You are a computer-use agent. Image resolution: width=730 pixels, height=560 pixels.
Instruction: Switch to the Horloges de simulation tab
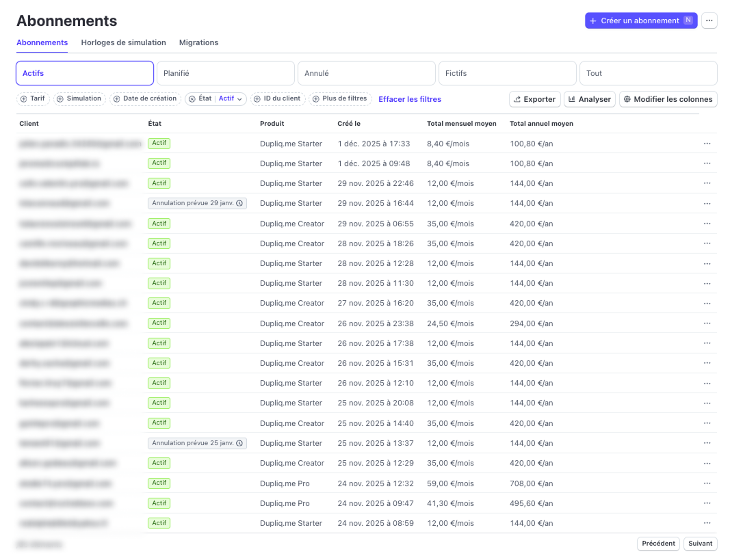[x=123, y=42]
